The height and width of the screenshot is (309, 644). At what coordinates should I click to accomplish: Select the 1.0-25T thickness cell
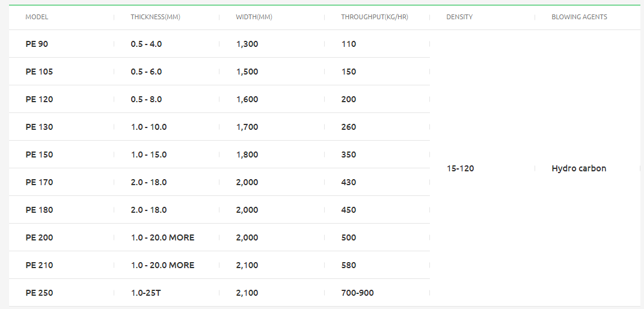tap(149, 293)
